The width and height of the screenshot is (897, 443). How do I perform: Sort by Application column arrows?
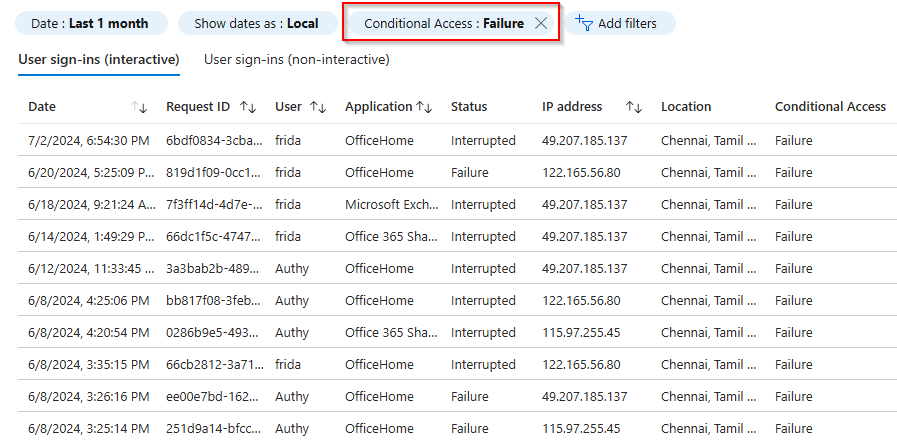[x=424, y=107]
